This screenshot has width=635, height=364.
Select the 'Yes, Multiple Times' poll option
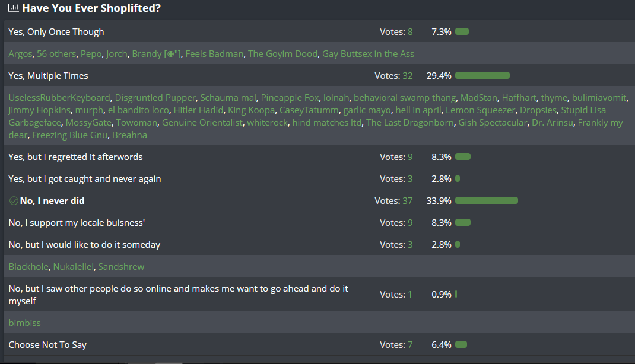48,76
